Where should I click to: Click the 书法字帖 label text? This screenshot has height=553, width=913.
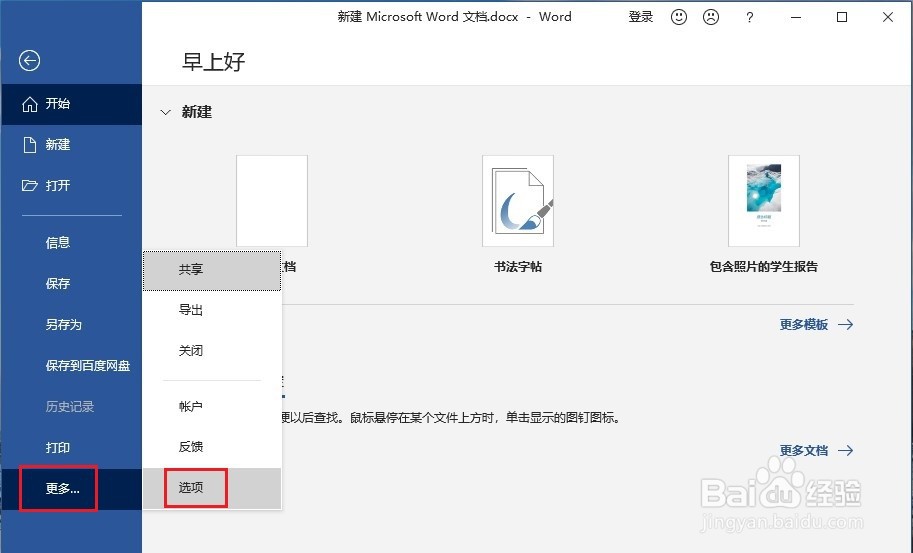(x=518, y=267)
